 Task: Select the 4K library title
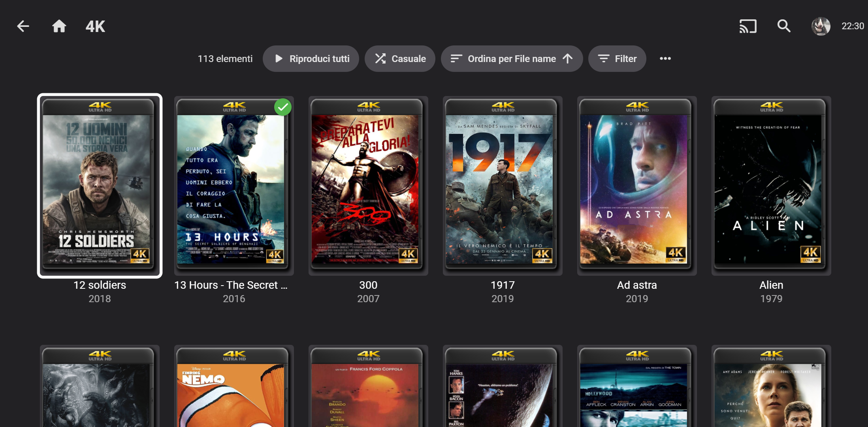tap(95, 26)
